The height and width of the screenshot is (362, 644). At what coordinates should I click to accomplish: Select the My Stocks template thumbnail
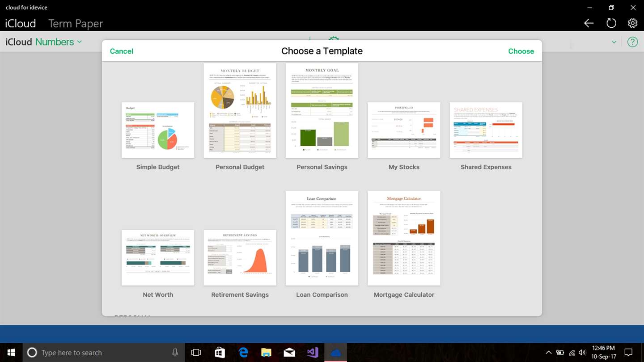tap(404, 130)
